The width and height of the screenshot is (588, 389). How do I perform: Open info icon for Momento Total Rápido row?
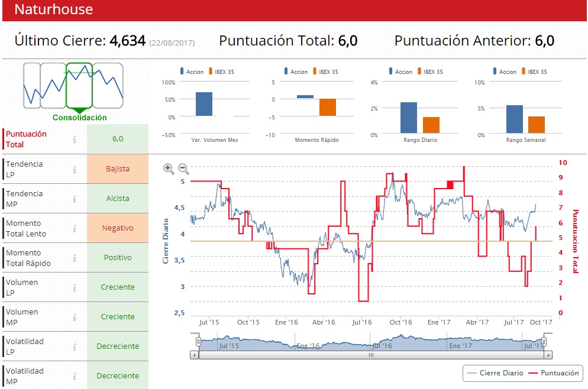[75, 258]
